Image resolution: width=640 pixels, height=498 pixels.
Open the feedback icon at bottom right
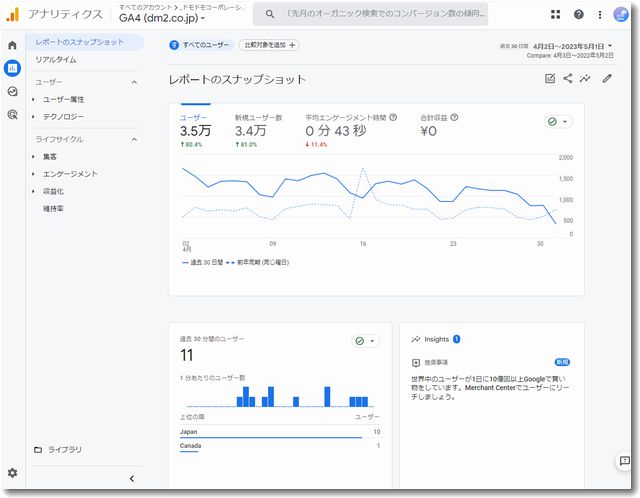pos(624,461)
